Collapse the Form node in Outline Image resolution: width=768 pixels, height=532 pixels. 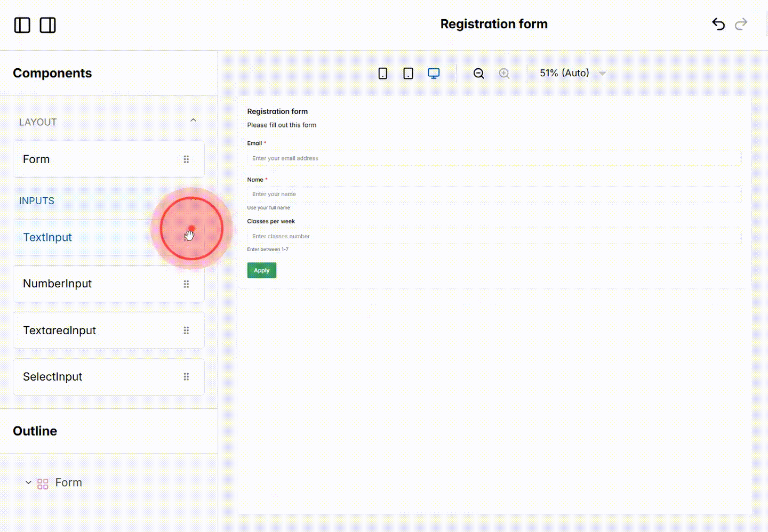point(28,482)
